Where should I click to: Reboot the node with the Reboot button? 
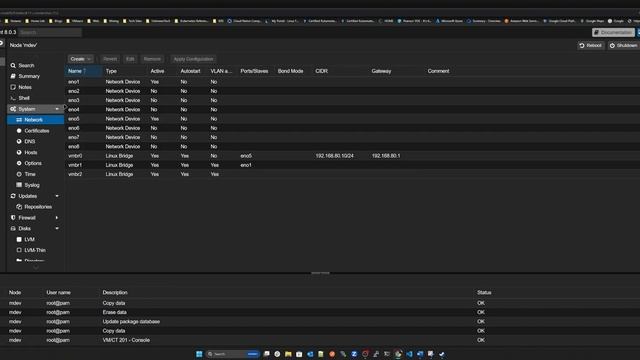pos(590,45)
